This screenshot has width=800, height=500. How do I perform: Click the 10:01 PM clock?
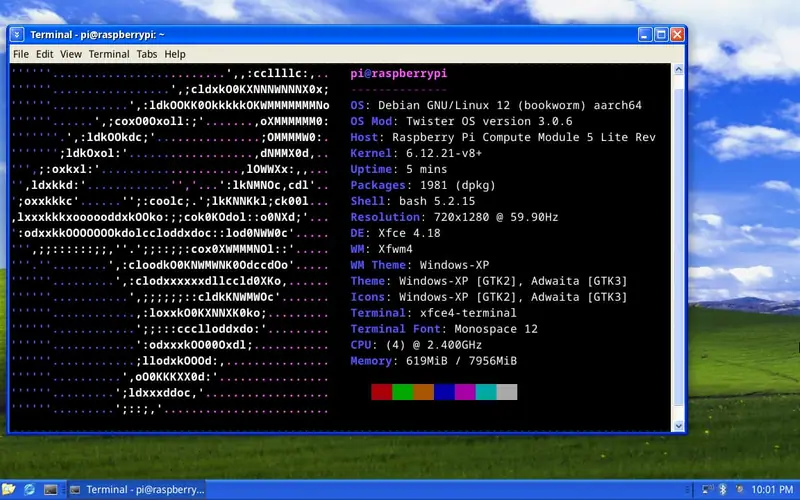772,490
